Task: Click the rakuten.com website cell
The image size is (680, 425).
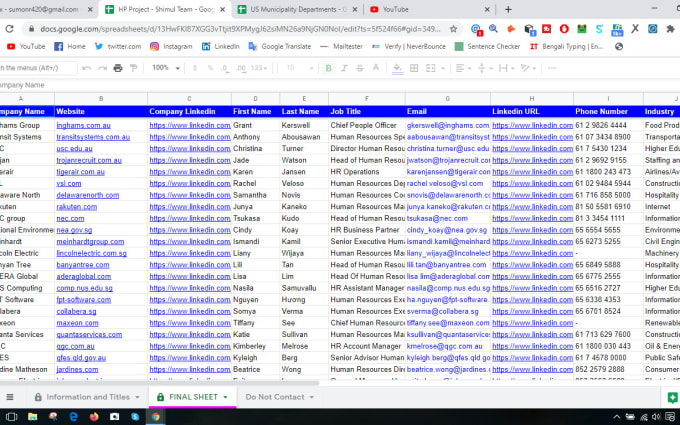Action: (x=101, y=207)
